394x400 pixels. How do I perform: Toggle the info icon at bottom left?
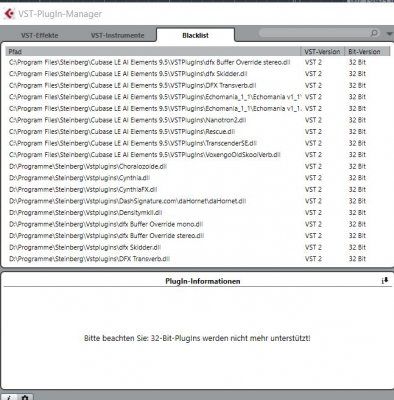pos(10,397)
